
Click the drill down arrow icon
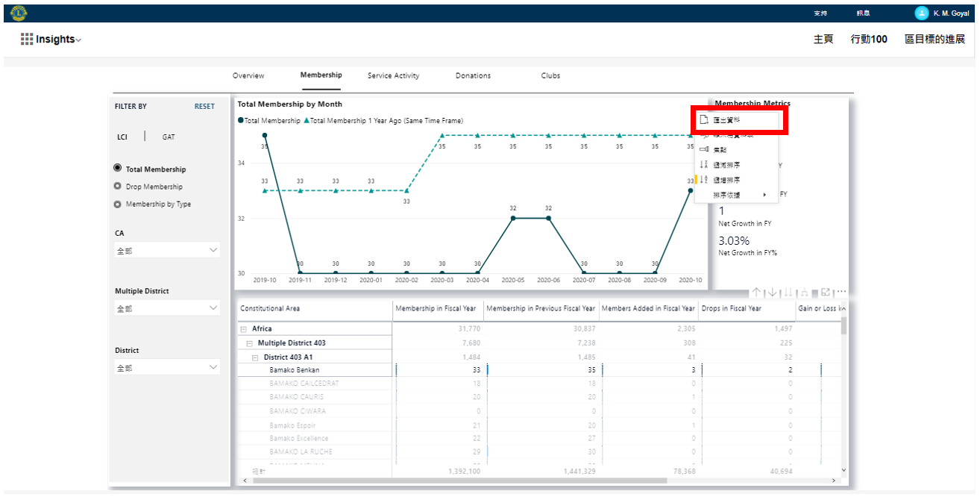coord(772,293)
